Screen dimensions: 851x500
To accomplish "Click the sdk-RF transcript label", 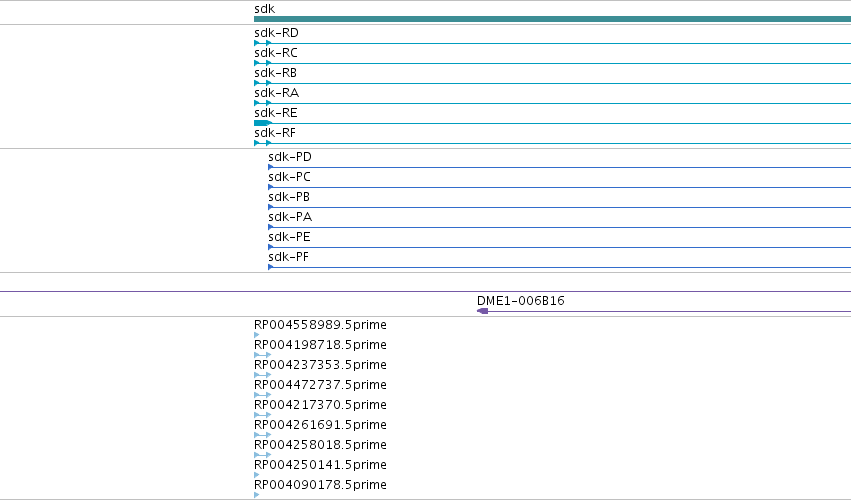I will [x=275, y=133].
